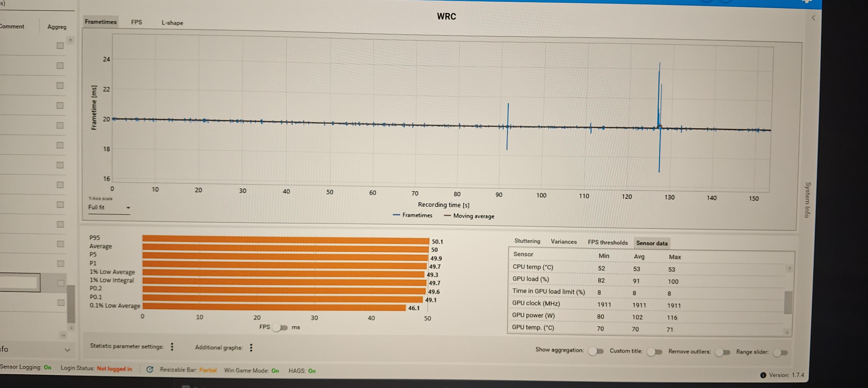Click sensor table scroll-up arrow
Image resolution: width=868 pixels, height=388 pixels.
click(789, 268)
